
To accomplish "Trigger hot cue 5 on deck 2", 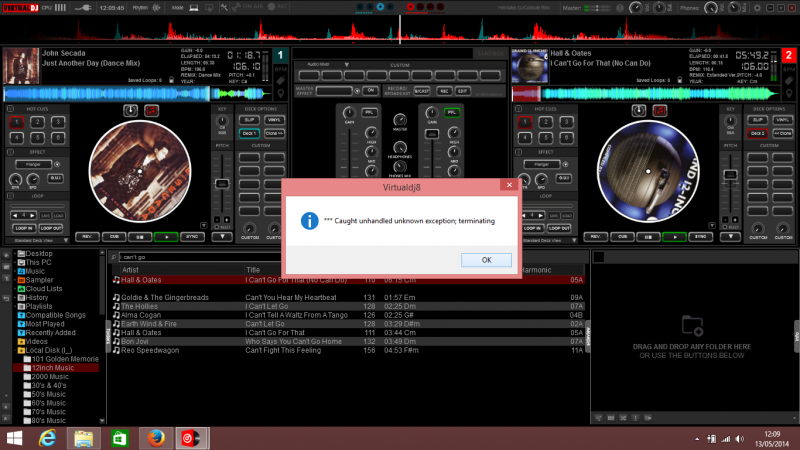I will (545, 137).
